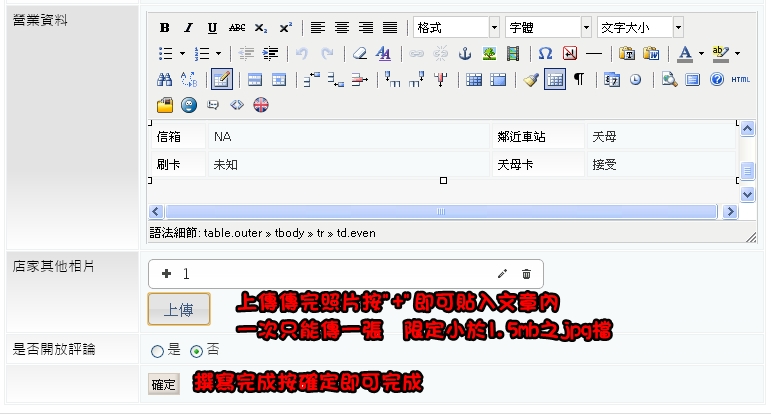The height and width of the screenshot is (414, 771).
Task: Insert an anchor with the anchor icon
Action: [x=464, y=53]
